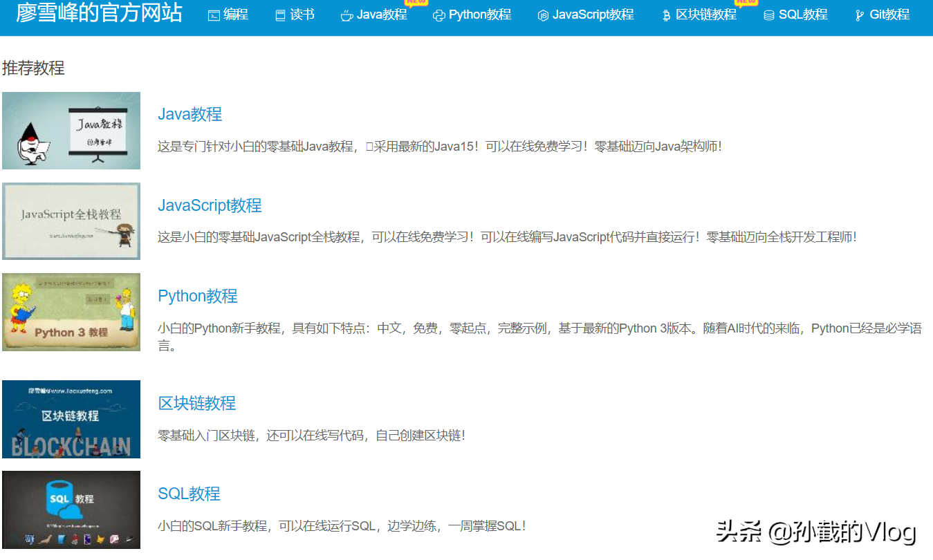Open the Python教程 item in the navigation bar
Viewport: 933px width, 560px height.
[480, 15]
